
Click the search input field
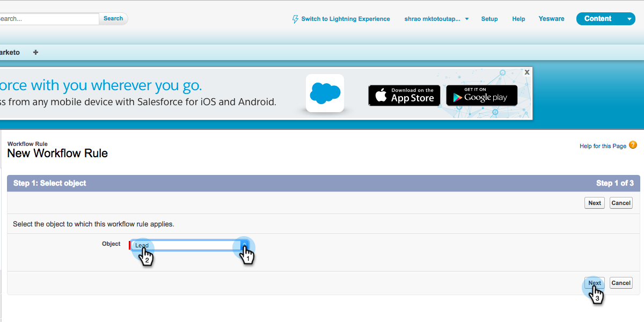tap(49, 18)
